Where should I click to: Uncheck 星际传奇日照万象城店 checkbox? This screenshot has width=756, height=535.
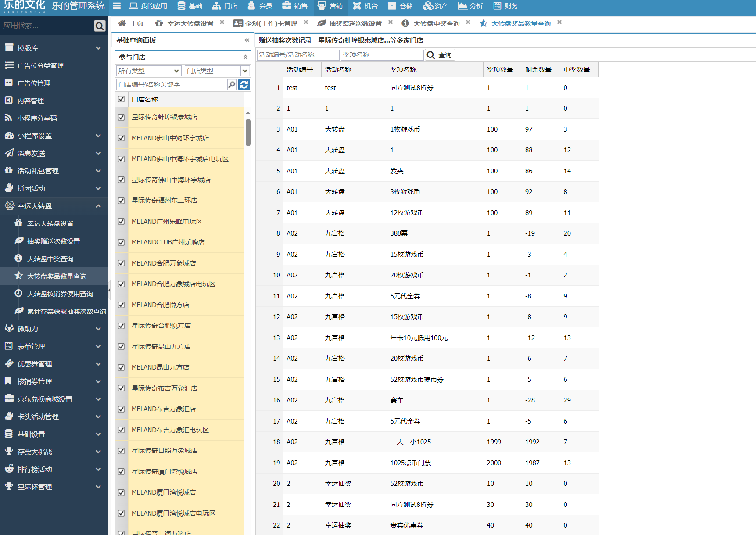[x=122, y=451]
